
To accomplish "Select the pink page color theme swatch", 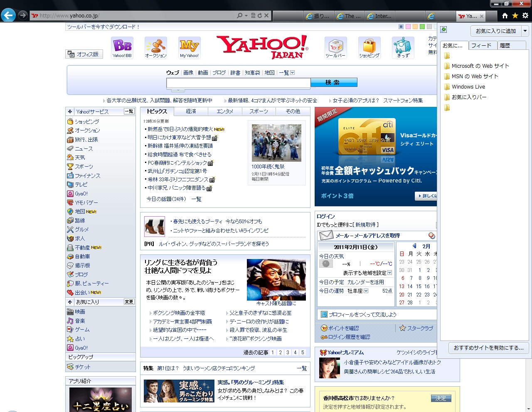I will (408, 27).
